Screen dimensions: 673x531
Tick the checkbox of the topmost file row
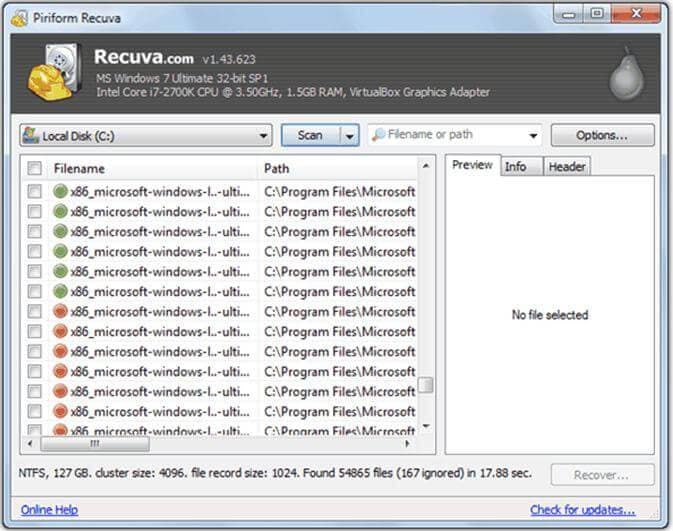(x=34, y=191)
